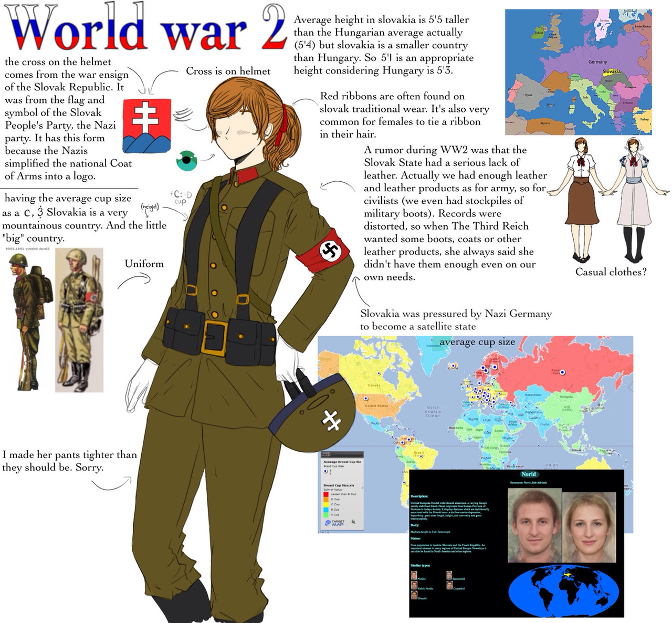Open the soldier reference wearing armband

[80, 320]
